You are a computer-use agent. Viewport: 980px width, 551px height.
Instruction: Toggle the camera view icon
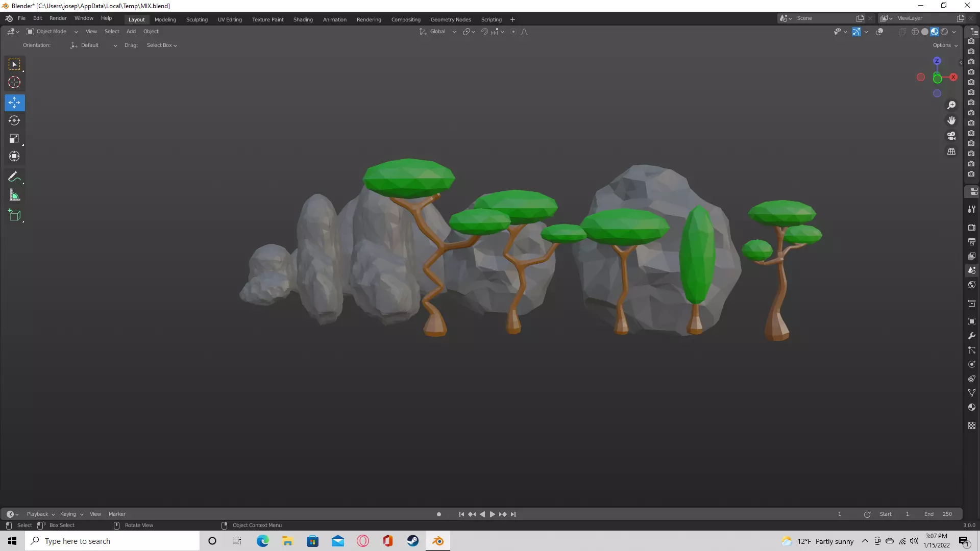(951, 136)
